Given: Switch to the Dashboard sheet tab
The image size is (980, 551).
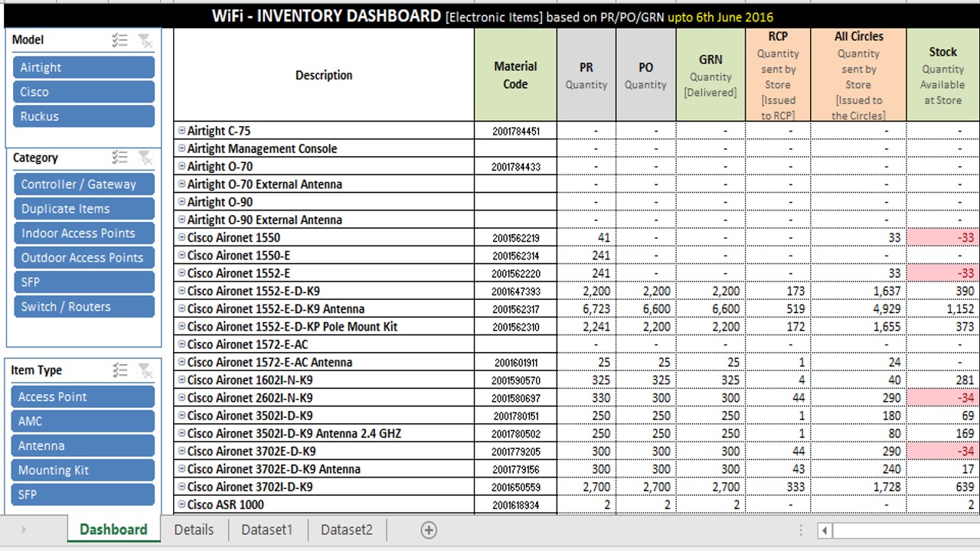Looking at the screenshot, I should point(113,530).
